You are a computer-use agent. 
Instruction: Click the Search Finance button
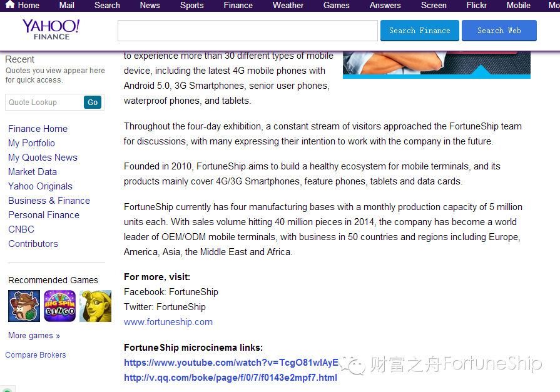(420, 31)
